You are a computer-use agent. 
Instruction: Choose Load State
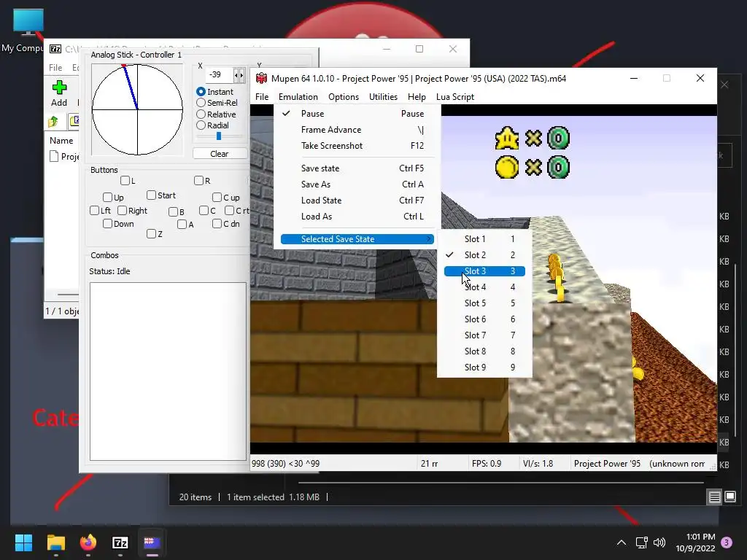357,201
